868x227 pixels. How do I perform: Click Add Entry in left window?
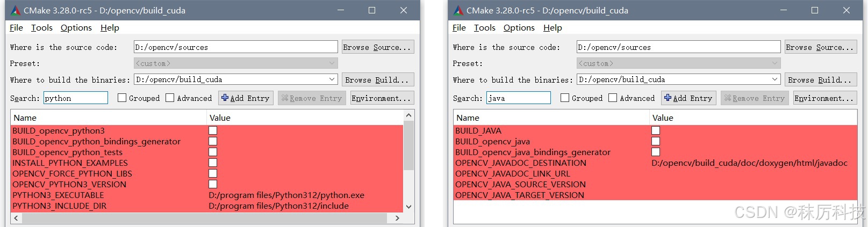tap(246, 98)
